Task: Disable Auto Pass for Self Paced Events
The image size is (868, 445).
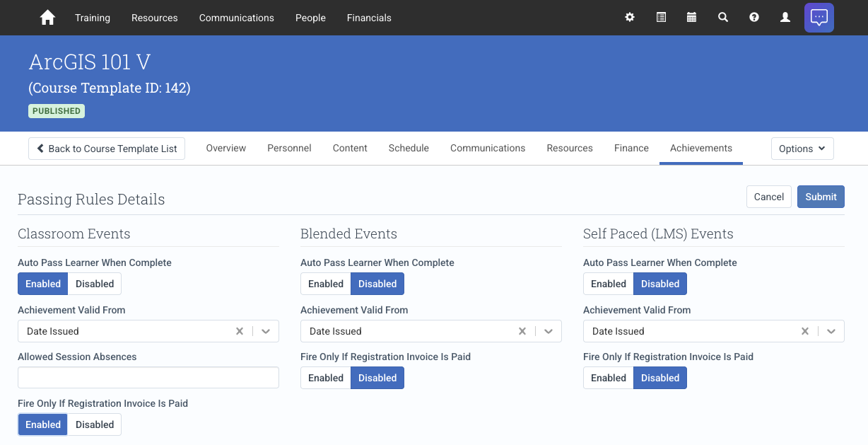Action: pos(660,284)
